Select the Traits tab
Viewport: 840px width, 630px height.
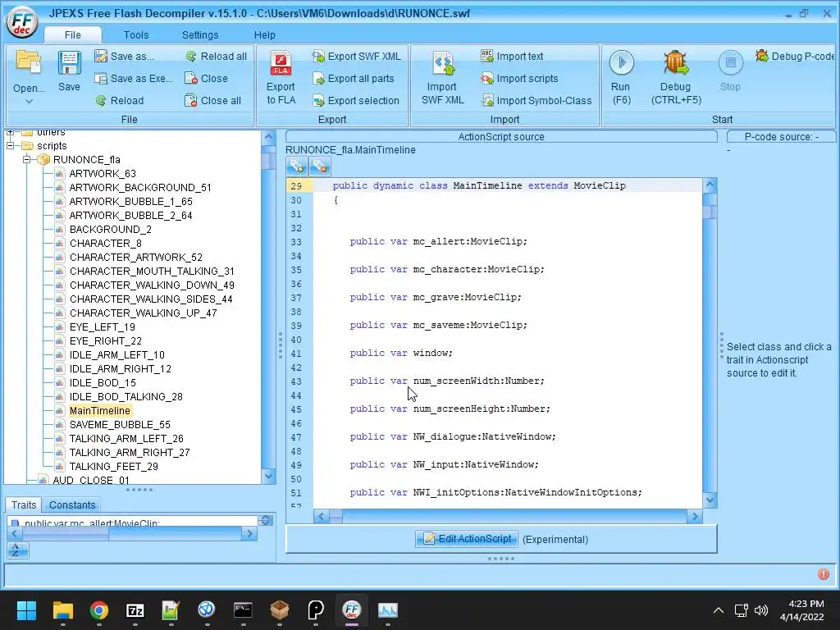[x=24, y=505]
